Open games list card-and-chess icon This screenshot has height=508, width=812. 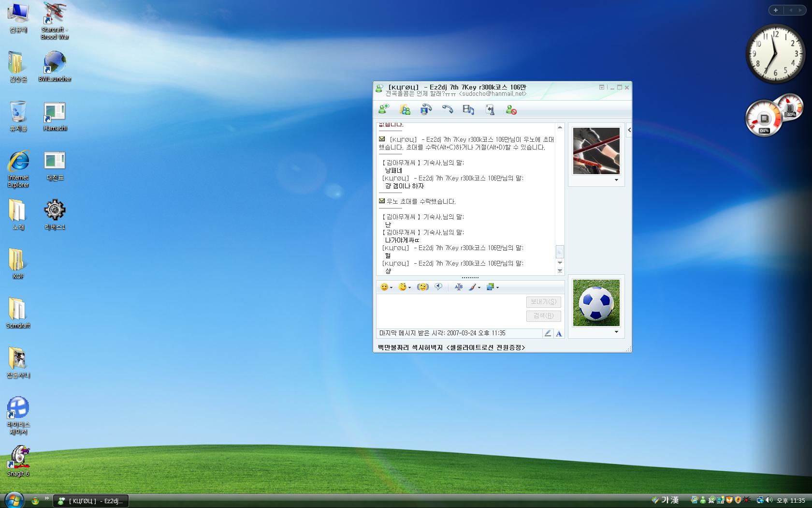coord(490,110)
